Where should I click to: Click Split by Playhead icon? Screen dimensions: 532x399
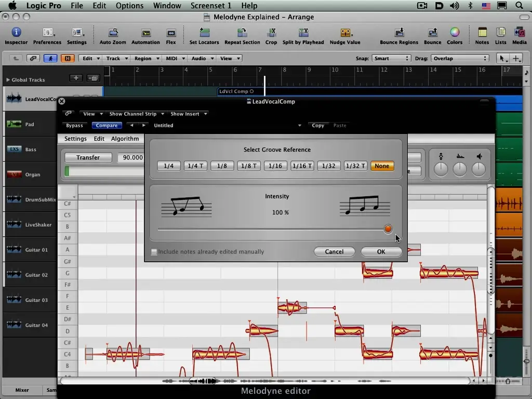pyautogui.click(x=303, y=32)
